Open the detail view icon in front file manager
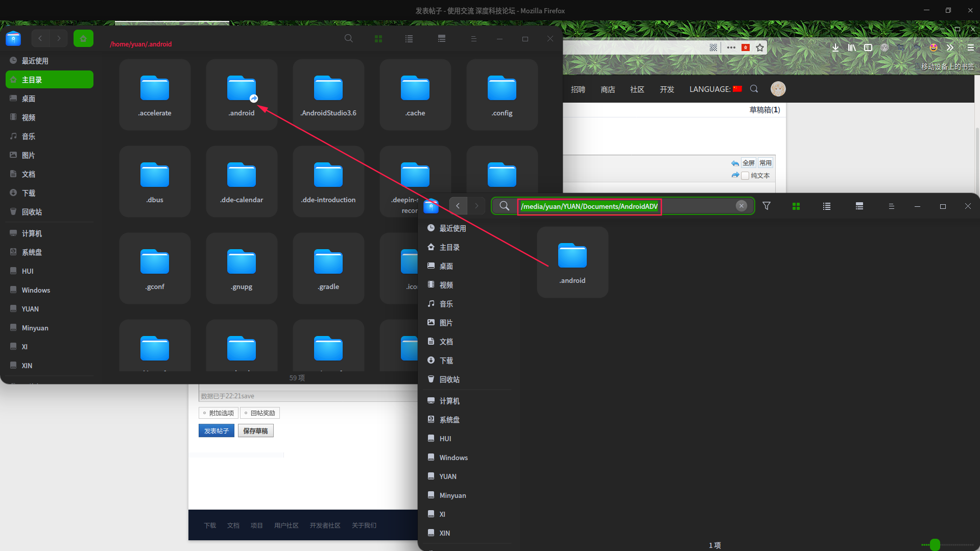This screenshot has height=551, width=980. click(859, 206)
